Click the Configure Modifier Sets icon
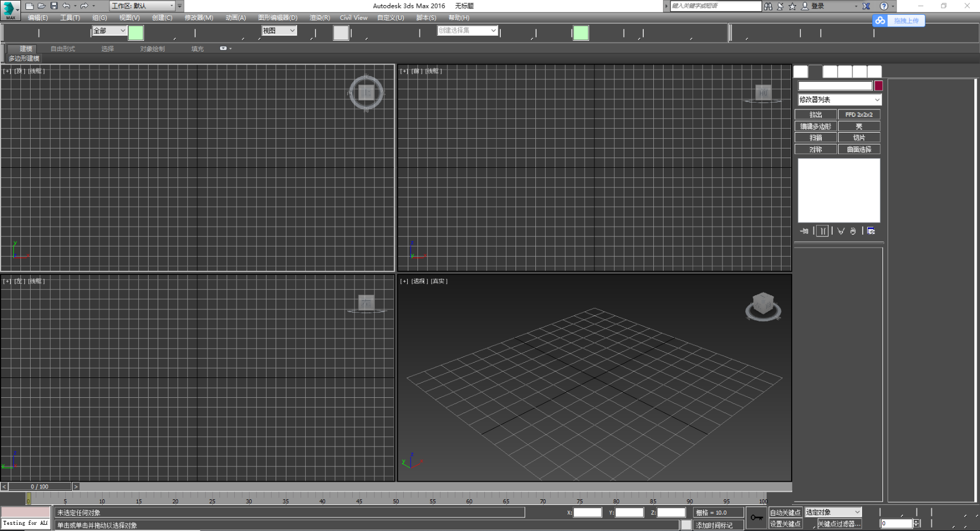Image resolution: width=980 pixels, height=531 pixels. tap(871, 231)
